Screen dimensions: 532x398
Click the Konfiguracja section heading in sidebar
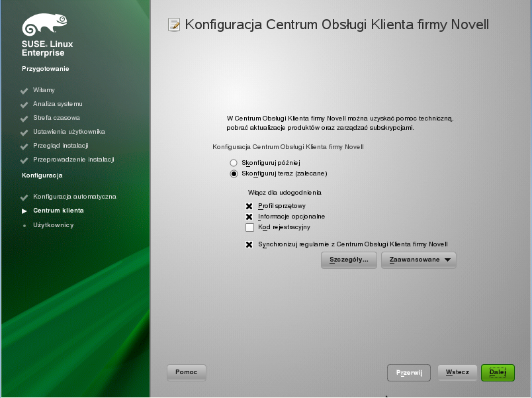pos(42,175)
